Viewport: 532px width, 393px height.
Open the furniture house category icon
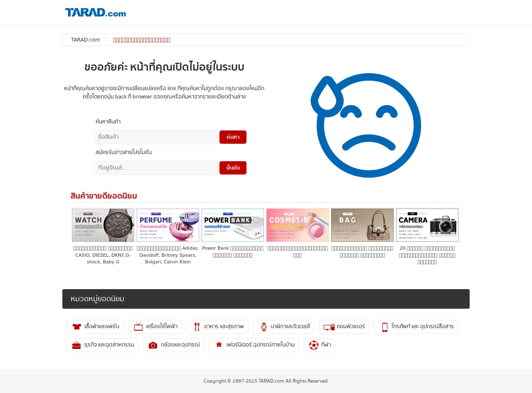tap(219, 345)
